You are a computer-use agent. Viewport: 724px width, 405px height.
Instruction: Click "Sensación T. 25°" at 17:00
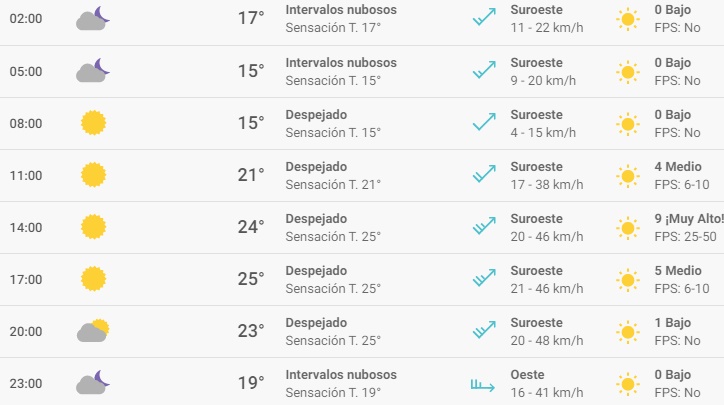(x=333, y=289)
